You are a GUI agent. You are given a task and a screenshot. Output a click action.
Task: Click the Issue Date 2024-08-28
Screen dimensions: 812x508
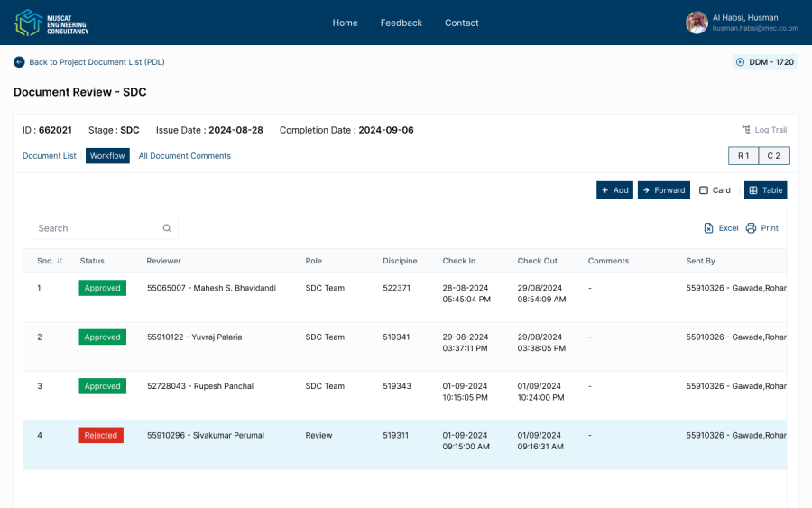point(235,130)
